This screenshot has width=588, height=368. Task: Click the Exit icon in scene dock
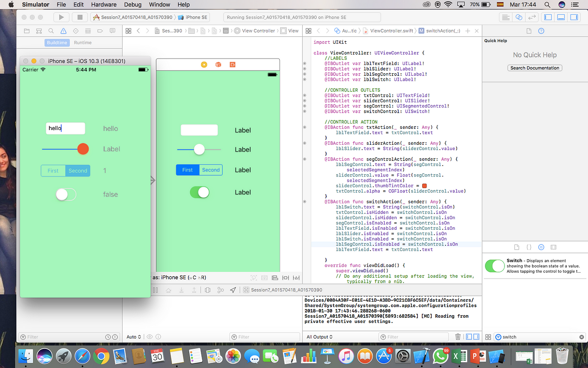pos(233,65)
